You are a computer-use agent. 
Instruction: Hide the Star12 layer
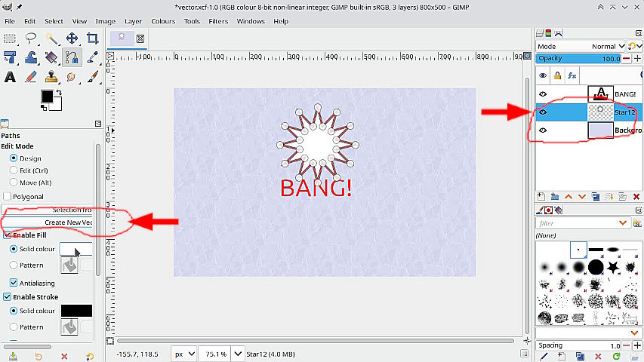point(543,112)
